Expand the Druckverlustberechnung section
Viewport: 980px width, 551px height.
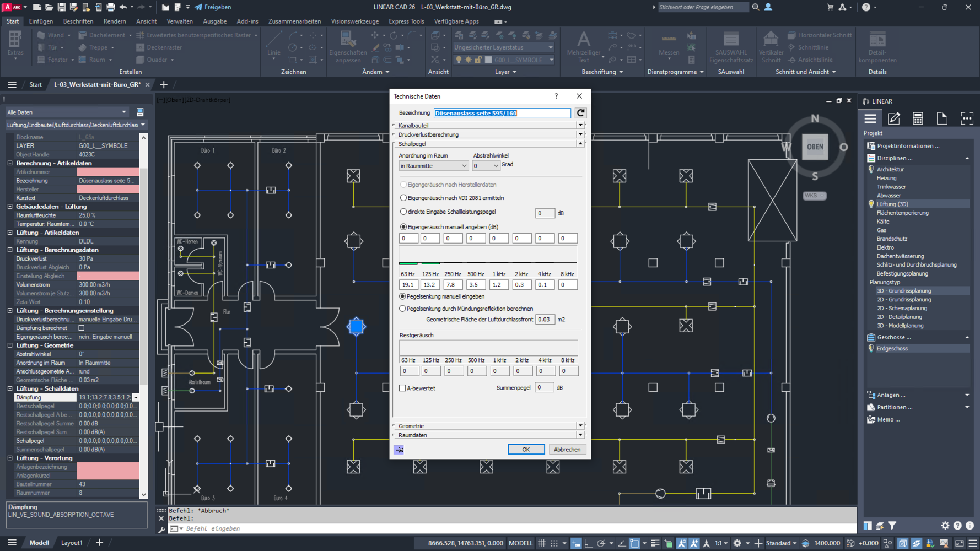tap(580, 134)
